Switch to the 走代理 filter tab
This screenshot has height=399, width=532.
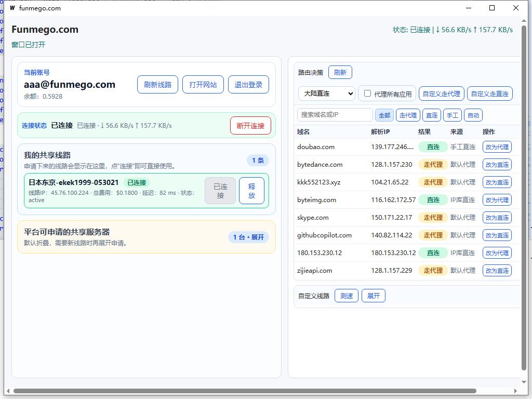tap(408, 115)
